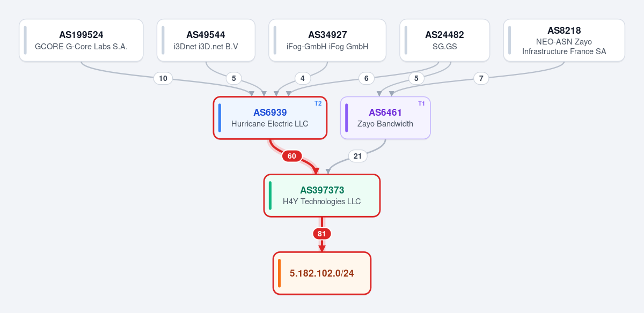Click the AS397373 H4Y Technologies node
The image size is (644, 313).
(322, 196)
